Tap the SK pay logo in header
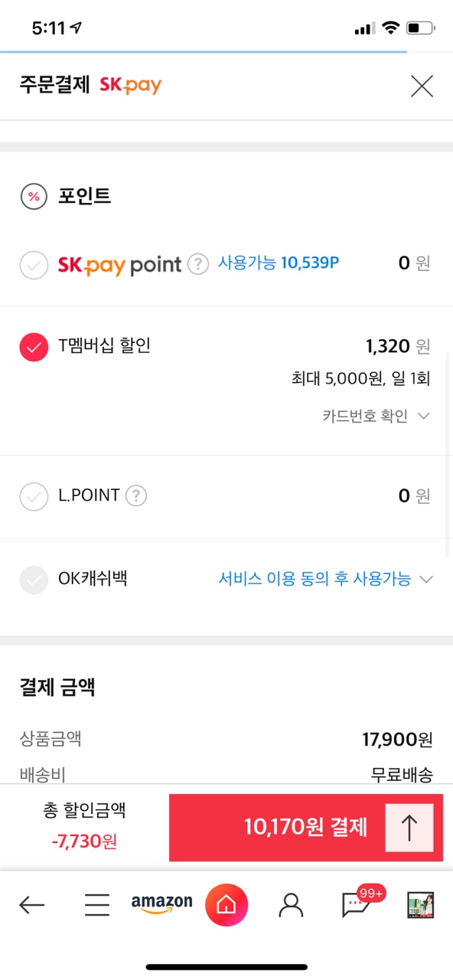This screenshot has width=453, height=980. pyautogui.click(x=131, y=85)
